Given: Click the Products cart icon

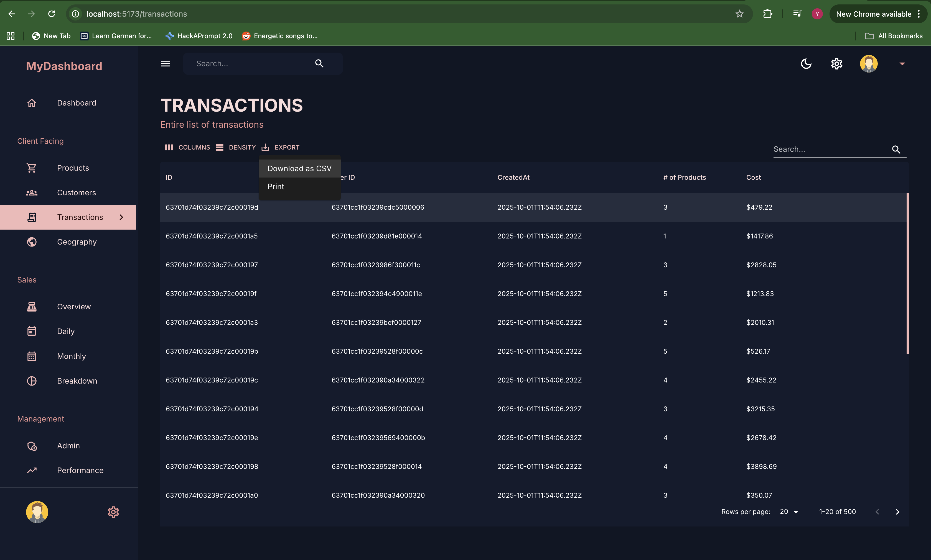Looking at the screenshot, I should [32, 168].
